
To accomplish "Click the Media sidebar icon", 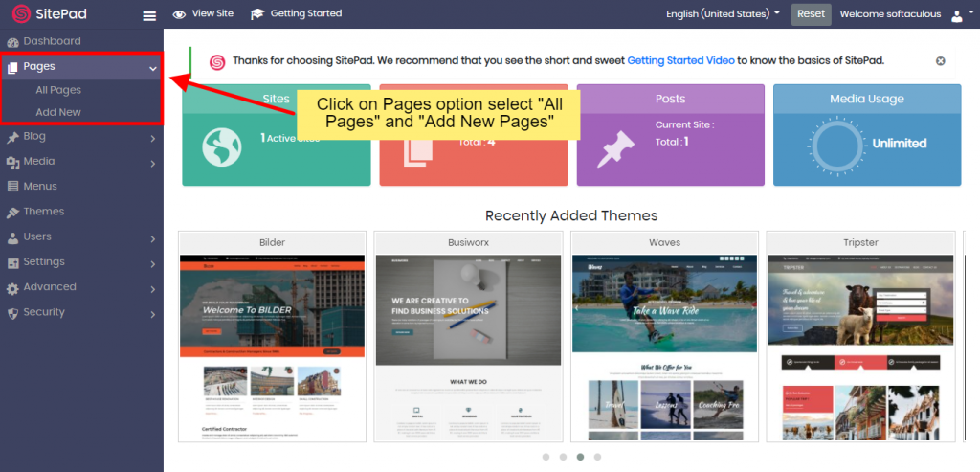I will tap(13, 162).
